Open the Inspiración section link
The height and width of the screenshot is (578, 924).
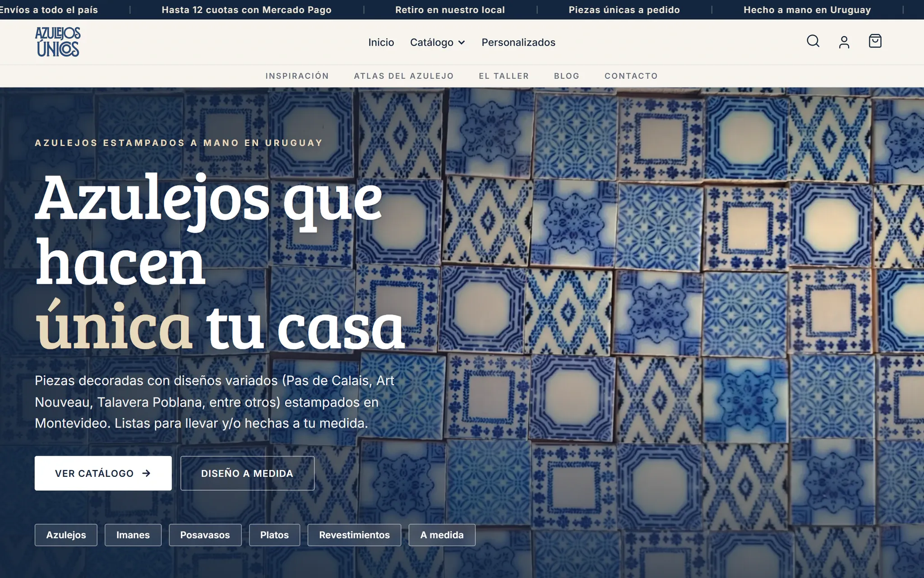297,76
